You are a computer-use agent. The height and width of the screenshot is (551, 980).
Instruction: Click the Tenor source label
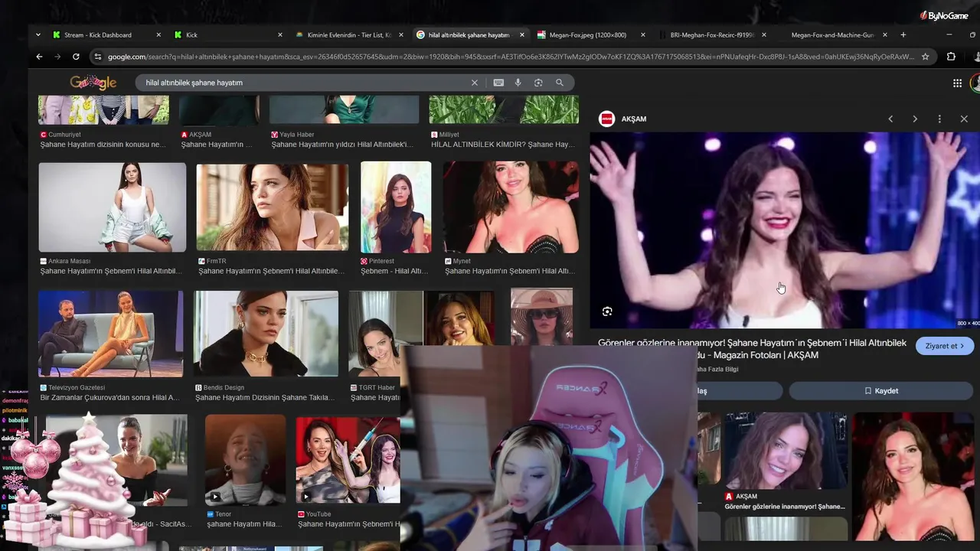223,514
